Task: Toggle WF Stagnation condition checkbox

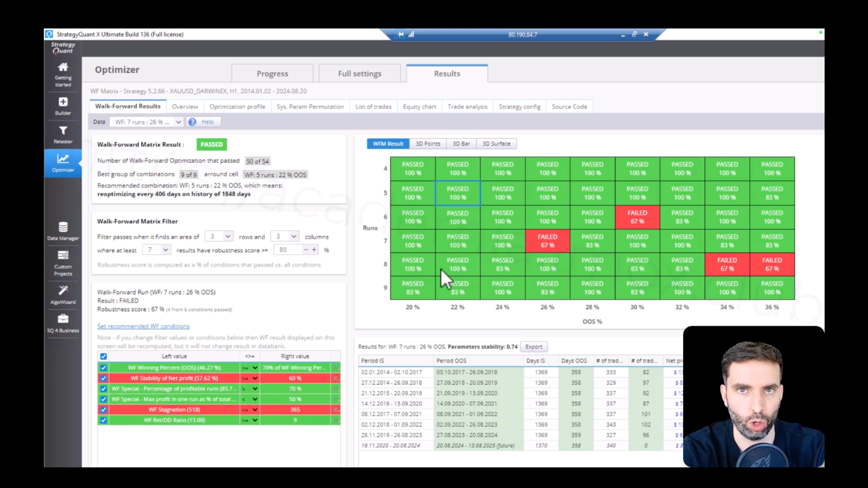Action: click(104, 409)
